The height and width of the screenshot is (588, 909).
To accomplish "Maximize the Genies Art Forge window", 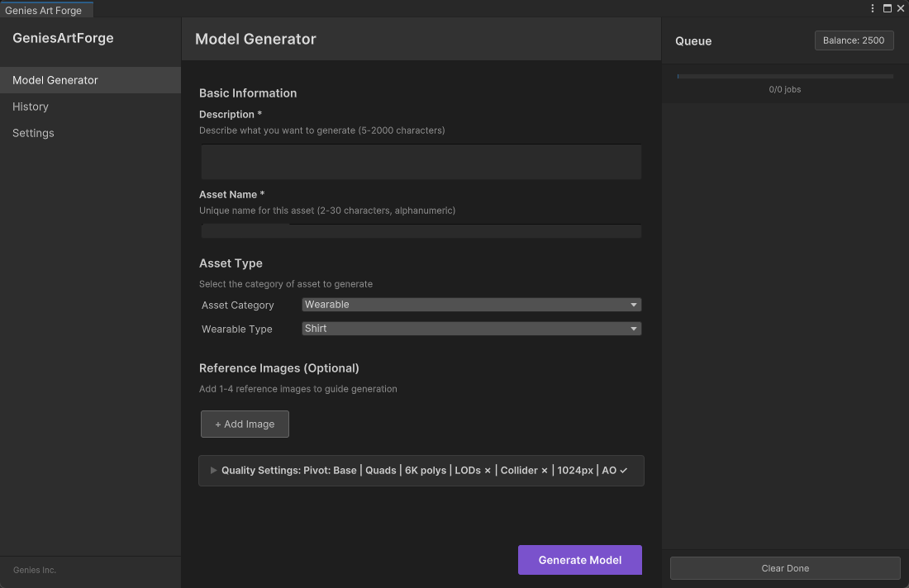I will pos(888,8).
